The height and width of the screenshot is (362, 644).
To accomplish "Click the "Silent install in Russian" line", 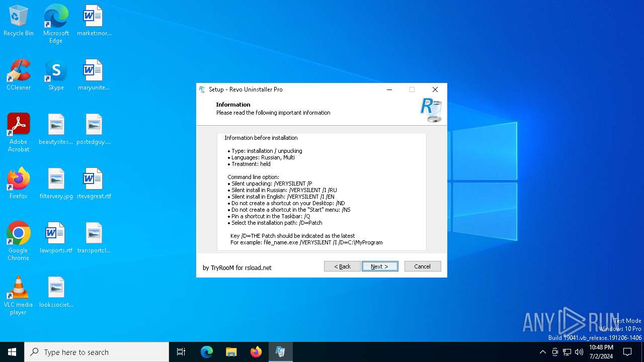I will [282, 190].
